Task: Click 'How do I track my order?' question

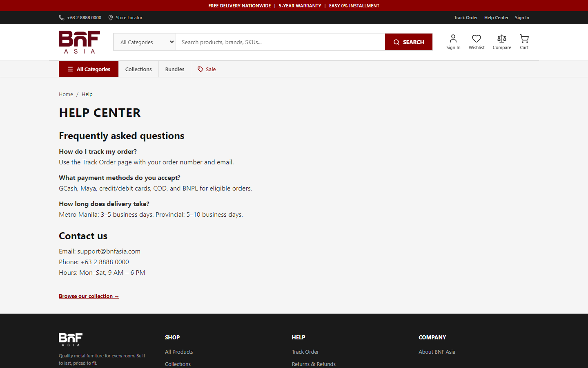Action: tap(98, 151)
